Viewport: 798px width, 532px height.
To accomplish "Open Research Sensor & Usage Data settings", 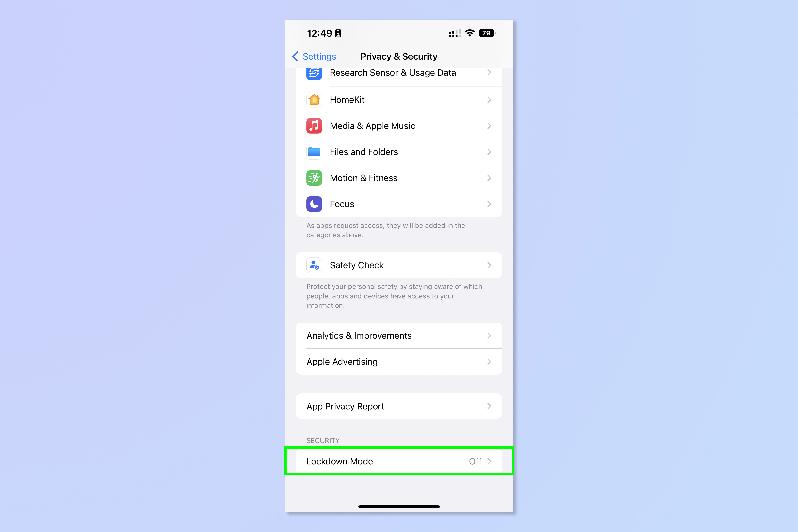I will click(399, 72).
